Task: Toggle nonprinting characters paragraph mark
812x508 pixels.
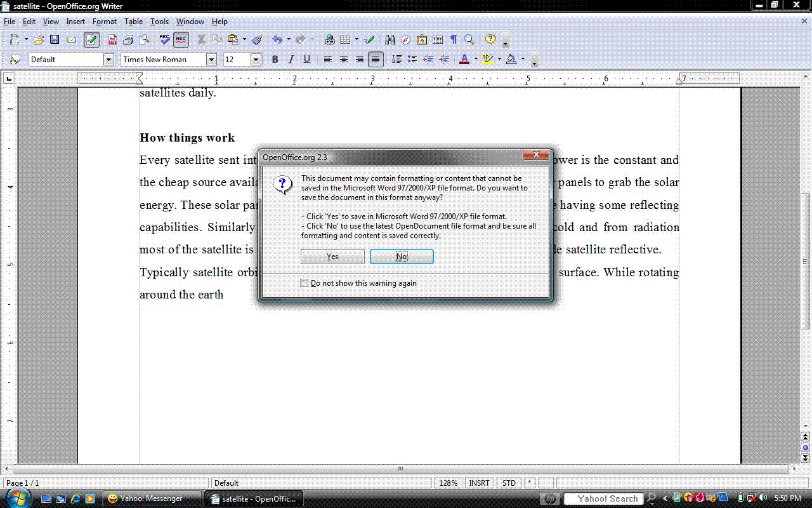Action: click(454, 39)
